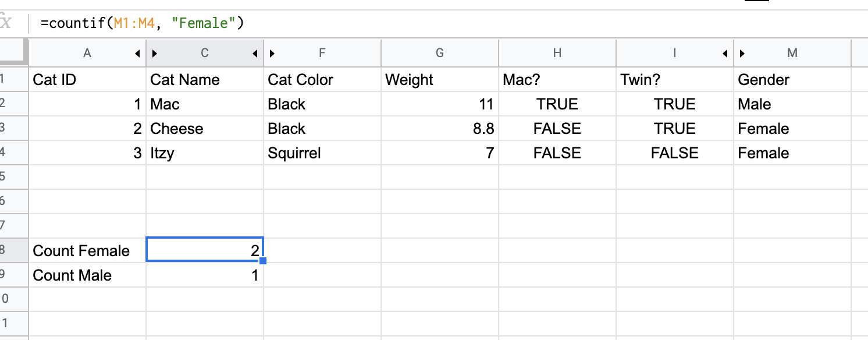This screenshot has height=340, width=868.
Task: Select column G header
Action: coord(440,53)
